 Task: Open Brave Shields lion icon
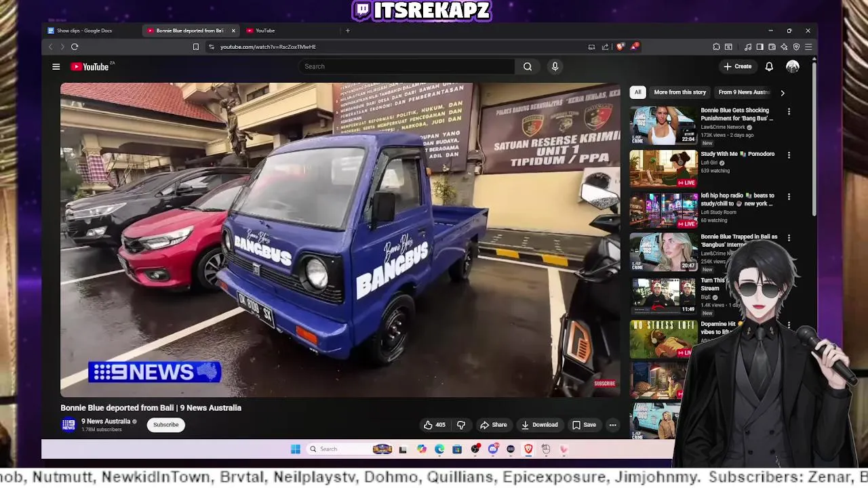pyautogui.click(x=620, y=47)
